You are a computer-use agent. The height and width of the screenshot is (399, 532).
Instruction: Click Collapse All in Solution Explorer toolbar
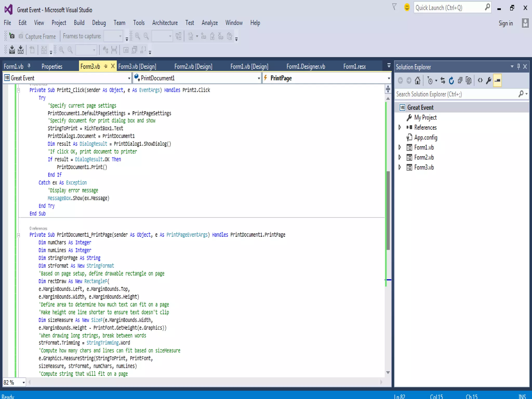pyautogui.click(x=460, y=81)
